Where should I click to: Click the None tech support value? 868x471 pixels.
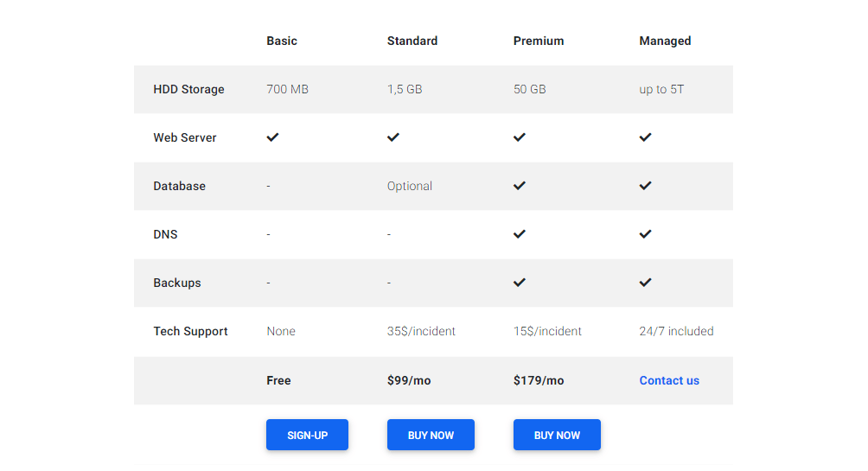pos(281,331)
